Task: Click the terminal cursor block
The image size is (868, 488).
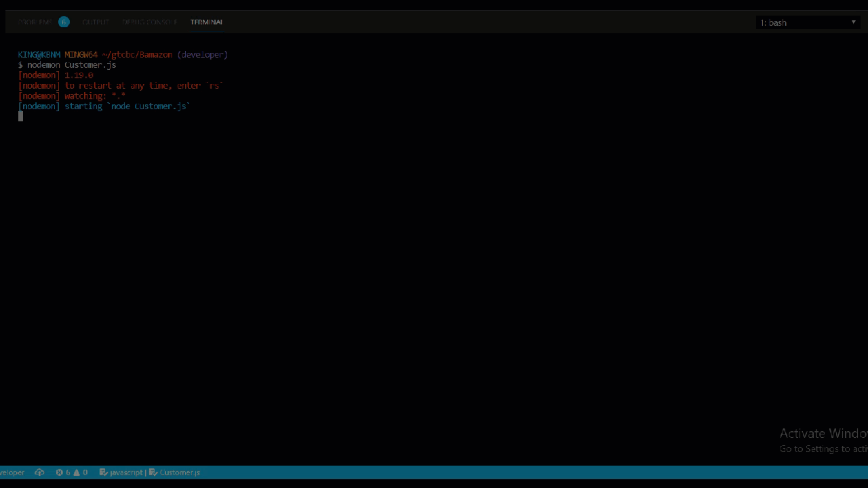Action: [x=20, y=117]
